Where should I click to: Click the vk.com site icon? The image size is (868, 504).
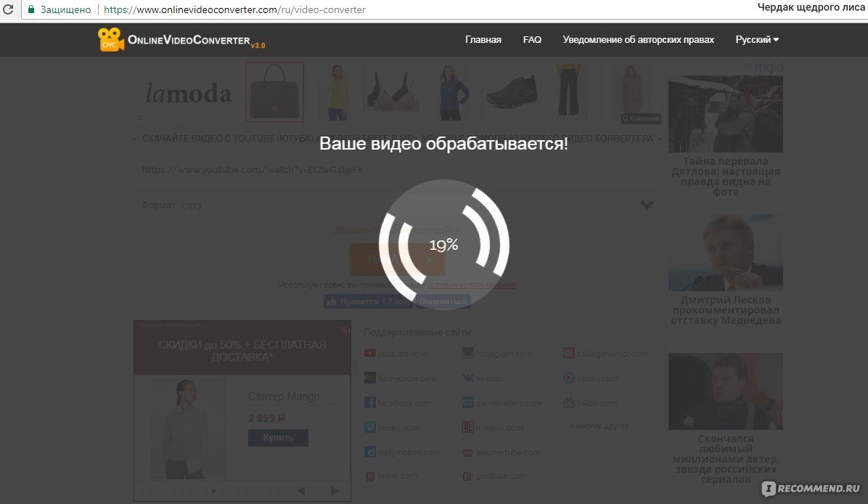pos(468,378)
